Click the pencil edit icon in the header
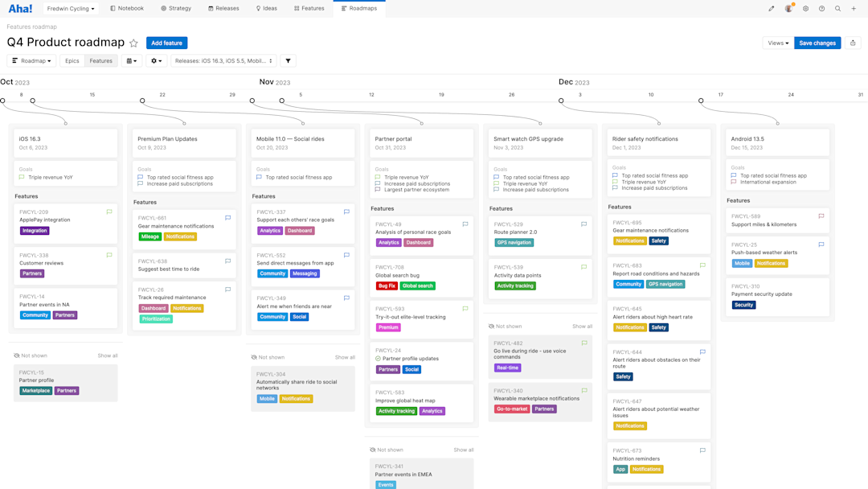868x489 pixels. 772,8
